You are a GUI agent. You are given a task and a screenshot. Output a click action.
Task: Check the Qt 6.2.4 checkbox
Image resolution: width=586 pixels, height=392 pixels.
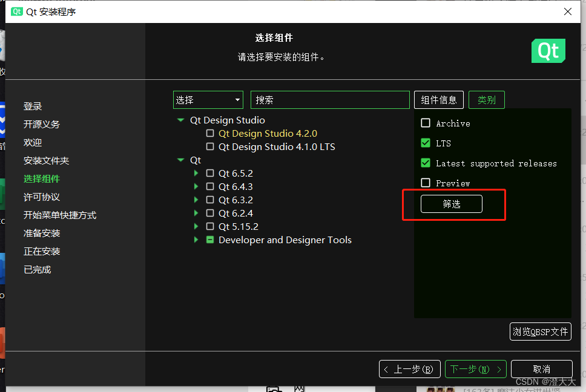(x=210, y=213)
